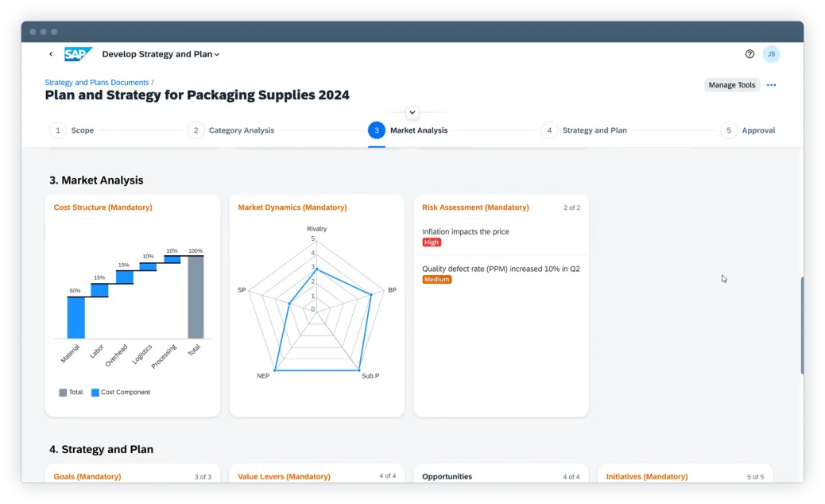This screenshot has height=504, width=825.
Task: Click the High severity badge
Action: coord(432,242)
